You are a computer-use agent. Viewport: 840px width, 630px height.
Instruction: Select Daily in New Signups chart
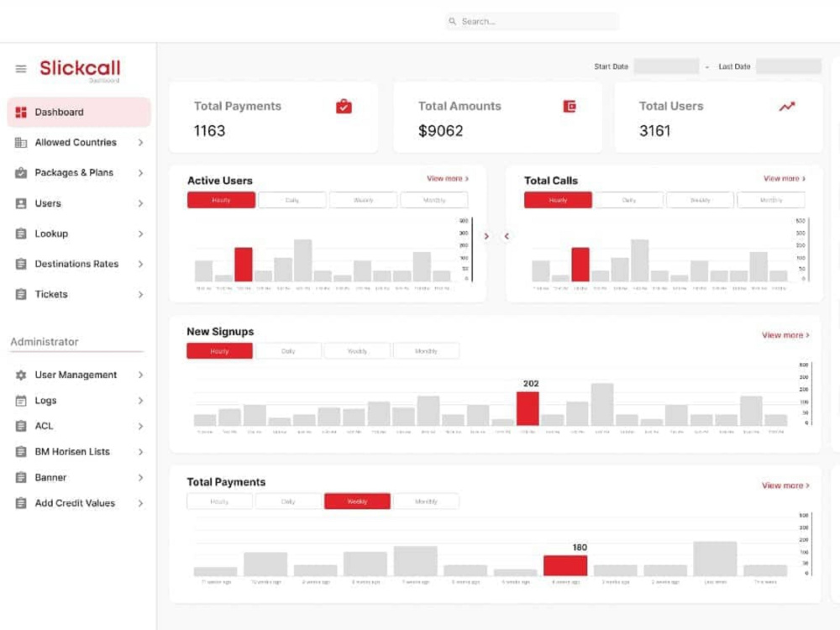click(x=288, y=351)
